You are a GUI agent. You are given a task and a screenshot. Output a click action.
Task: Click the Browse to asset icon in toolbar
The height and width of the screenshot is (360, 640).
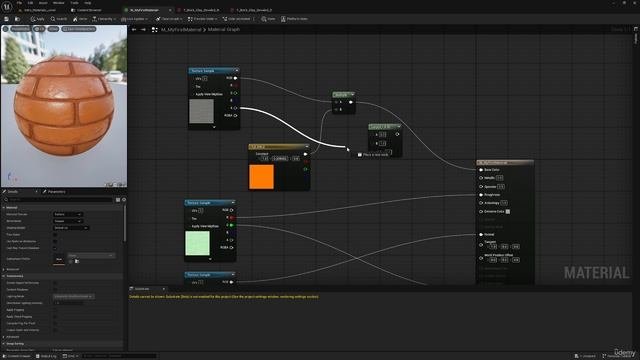(17, 19)
